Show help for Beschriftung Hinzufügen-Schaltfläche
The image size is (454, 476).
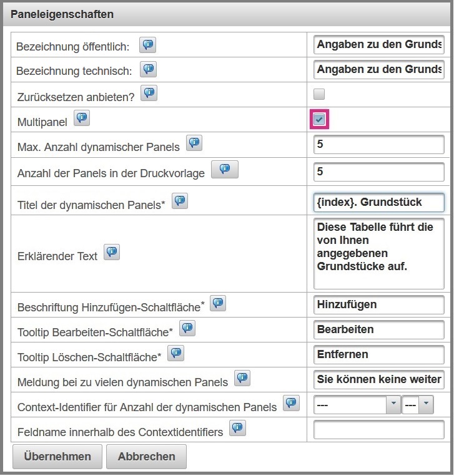218,304
